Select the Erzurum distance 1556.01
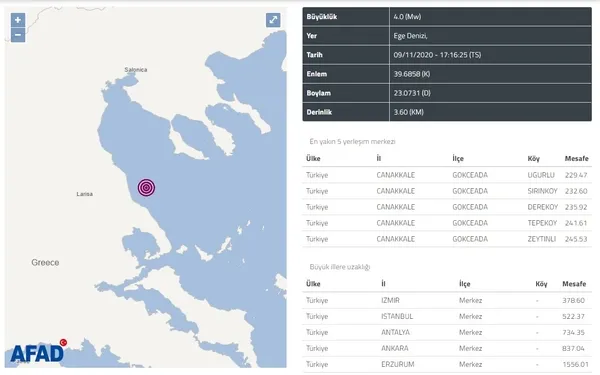This screenshot has width=600, height=375. (x=575, y=365)
